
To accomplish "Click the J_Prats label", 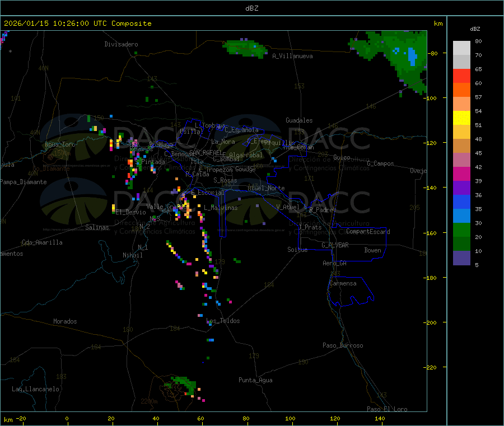I will pyautogui.click(x=310, y=227).
